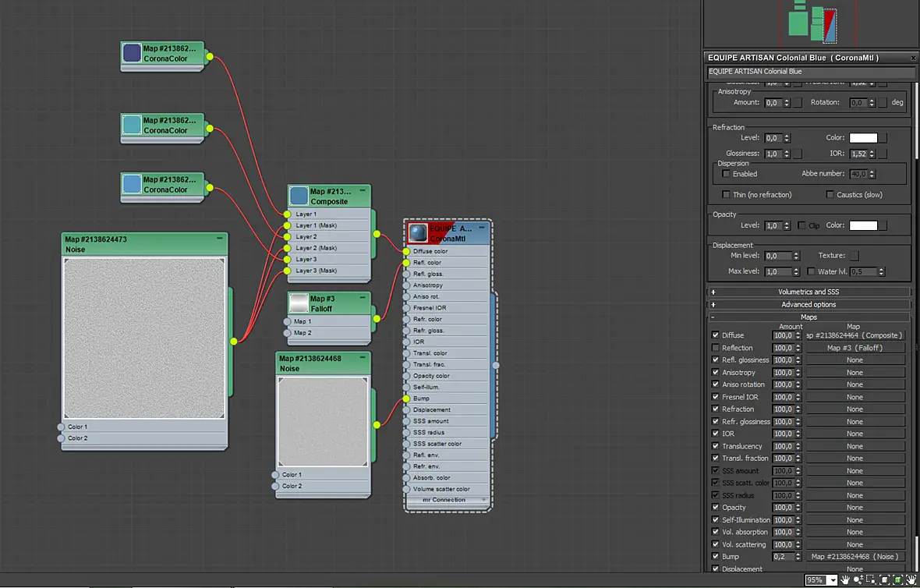The width and height of the screenshot is (920, 588).
Task: Click Map 1 socket on Falloff node
Action: [x=287, y=321]
